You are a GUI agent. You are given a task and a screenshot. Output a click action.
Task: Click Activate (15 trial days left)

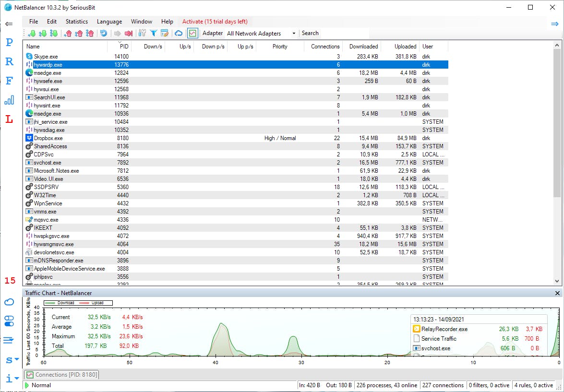(215, 22)
